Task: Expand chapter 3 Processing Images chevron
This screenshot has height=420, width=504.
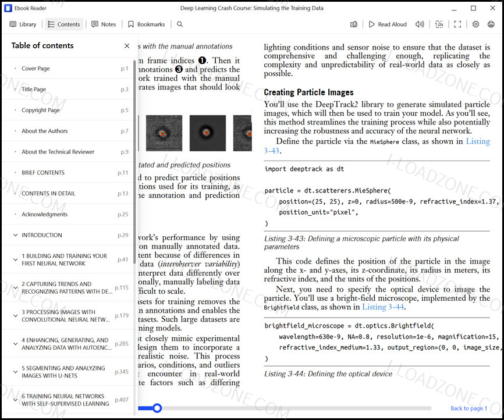Action: 15,315
